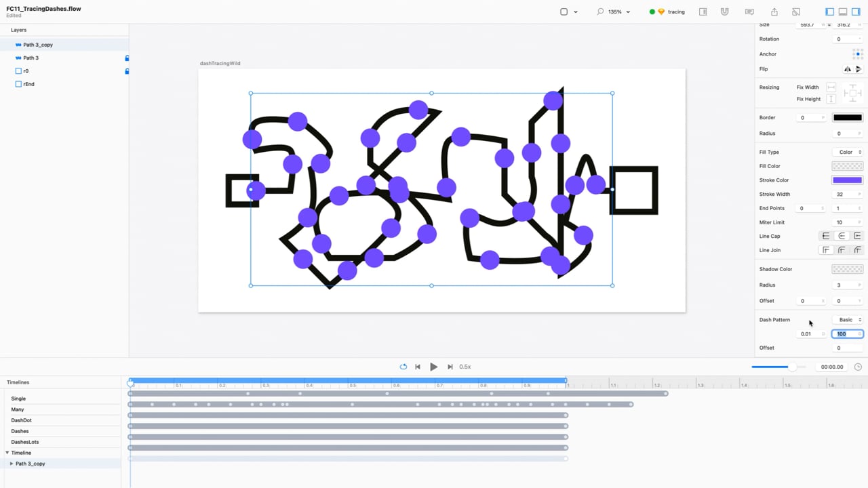This screenshot has width=868, height=488.
Task: Click the Miter Limit field
Action: (x=847, y=222)
